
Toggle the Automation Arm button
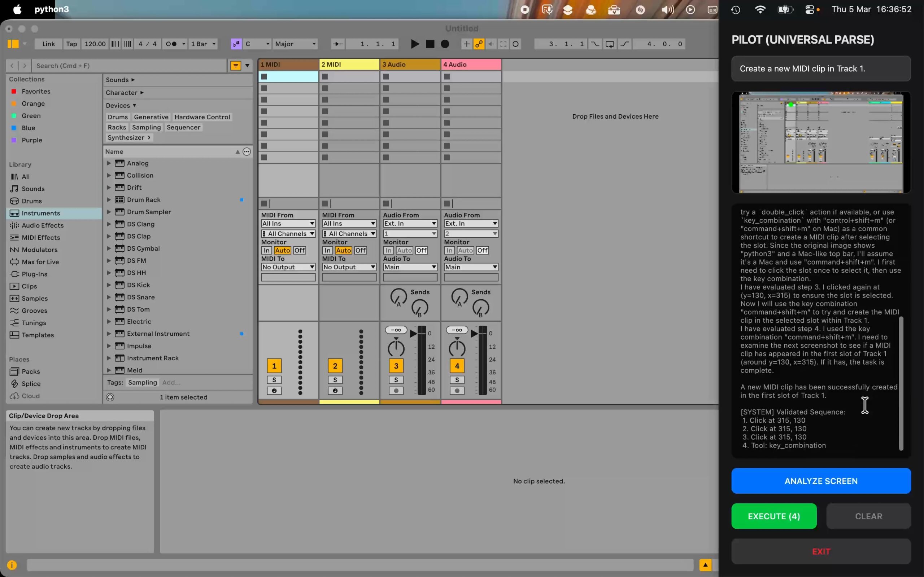(x=479, y=44)
